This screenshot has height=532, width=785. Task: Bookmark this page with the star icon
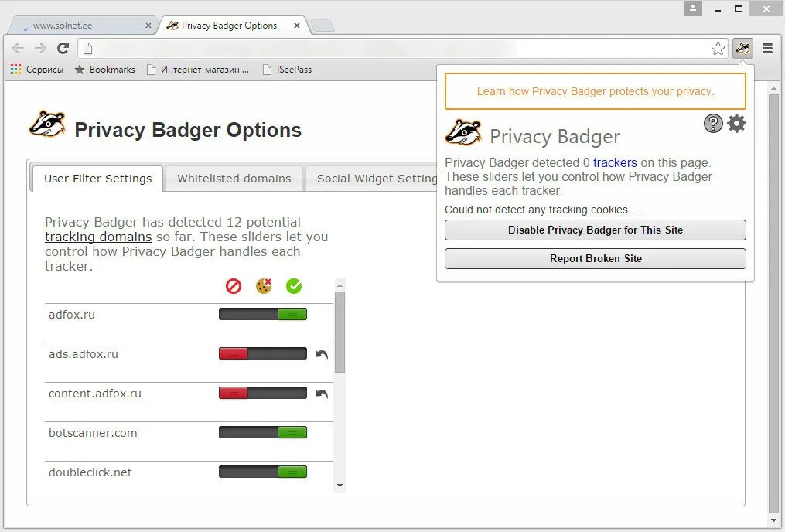[x=718, y=49]
